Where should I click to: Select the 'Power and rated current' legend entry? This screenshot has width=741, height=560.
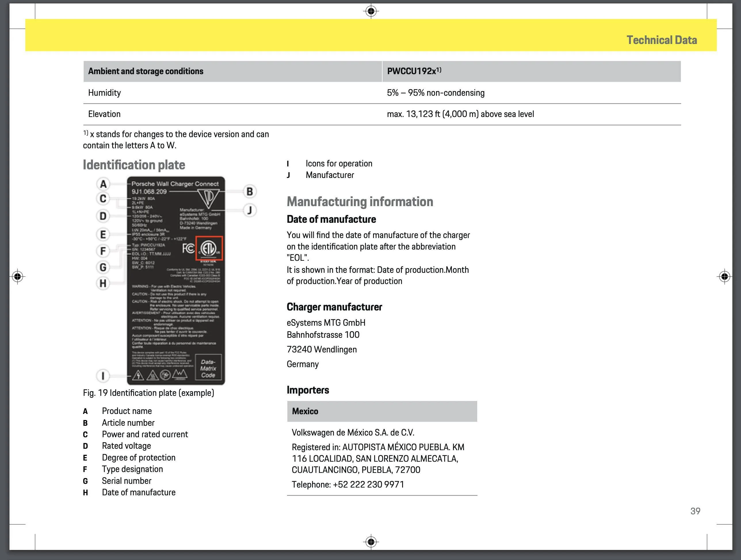point(145,434)
